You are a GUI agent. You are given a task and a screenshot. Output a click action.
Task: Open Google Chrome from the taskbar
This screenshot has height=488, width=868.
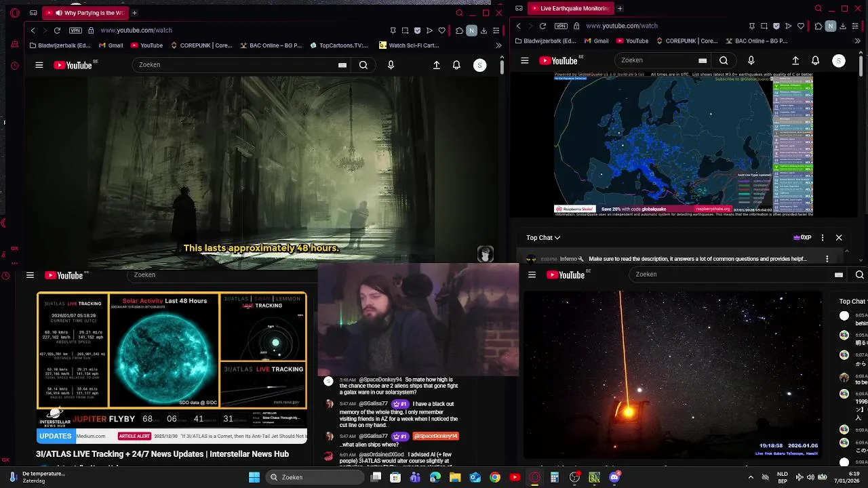pos(495,477)
